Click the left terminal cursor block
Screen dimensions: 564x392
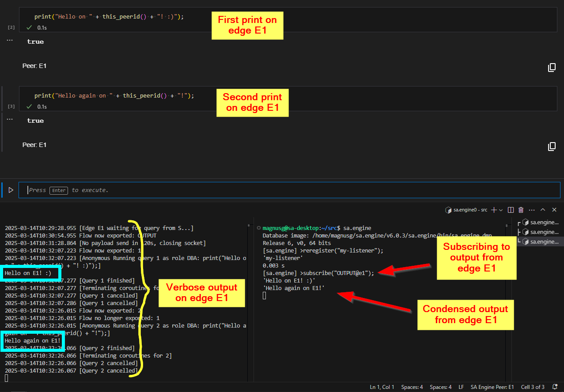7,378
